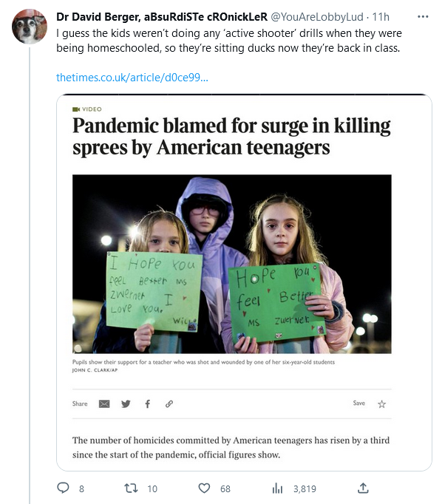Viewport: 442px width, 504px height.
Task: Share article via Facebook icon
Action: pos(148,403)
